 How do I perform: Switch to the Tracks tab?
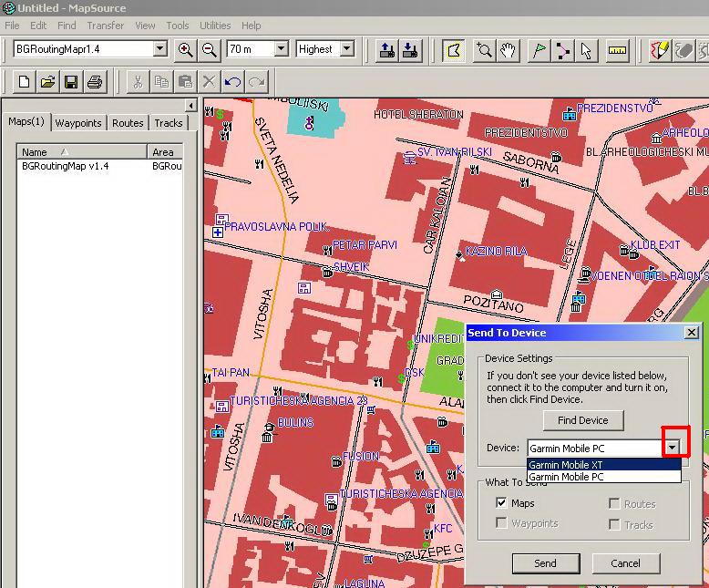[169, 122]
